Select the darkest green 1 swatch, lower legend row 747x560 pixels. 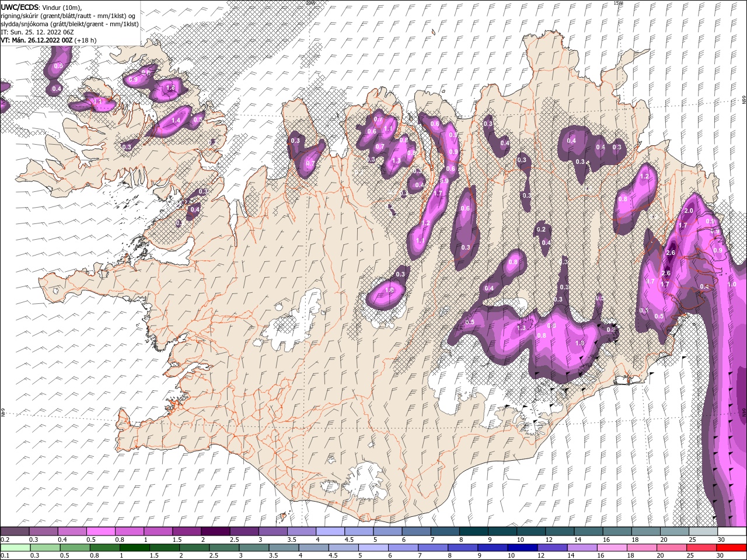click(134, 548)
